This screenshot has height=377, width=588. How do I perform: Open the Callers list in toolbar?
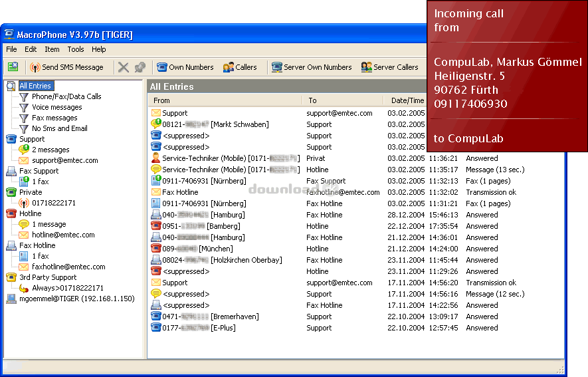tap(240, 67)
